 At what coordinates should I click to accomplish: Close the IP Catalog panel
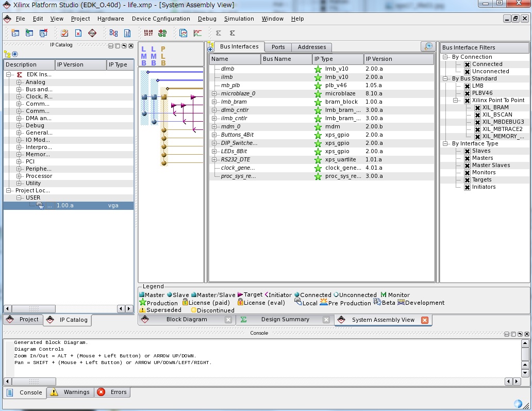point(131,46)
